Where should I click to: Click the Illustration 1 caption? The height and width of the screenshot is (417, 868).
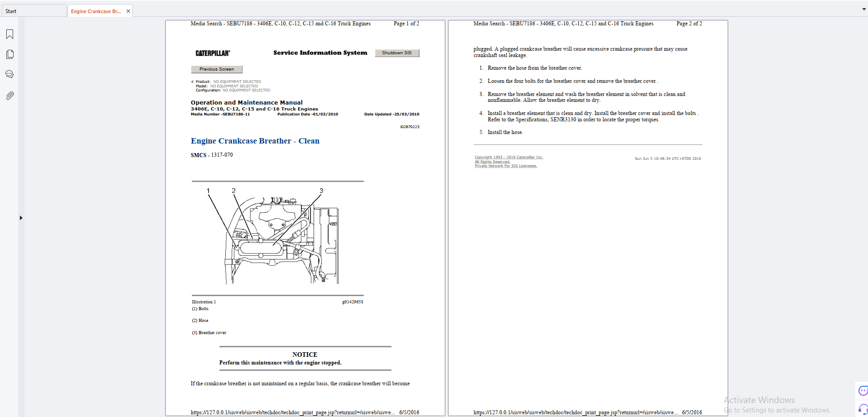point(204,302)
